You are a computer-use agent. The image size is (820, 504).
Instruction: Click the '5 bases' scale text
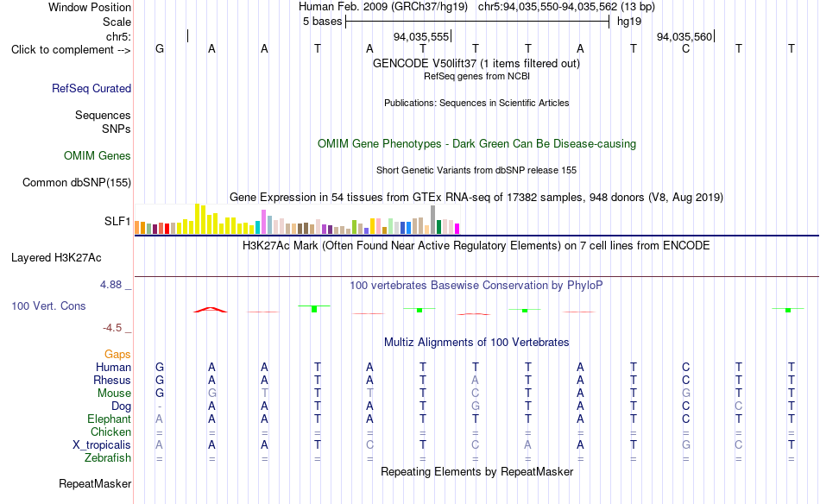pos(322,22)
